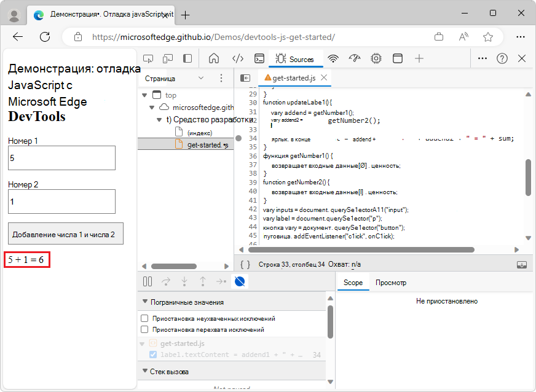Toggle device emulation icon
Screen dimensions: 536x392
tap(167, 59)
